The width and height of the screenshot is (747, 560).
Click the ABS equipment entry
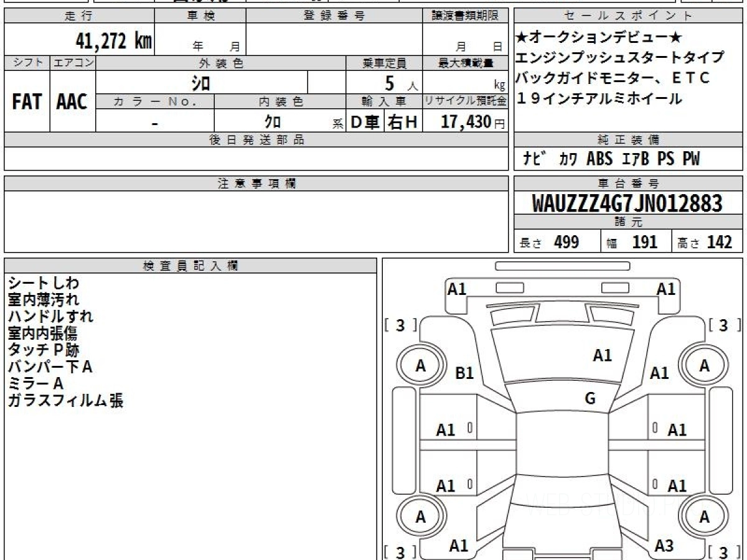tap(599, 159)
